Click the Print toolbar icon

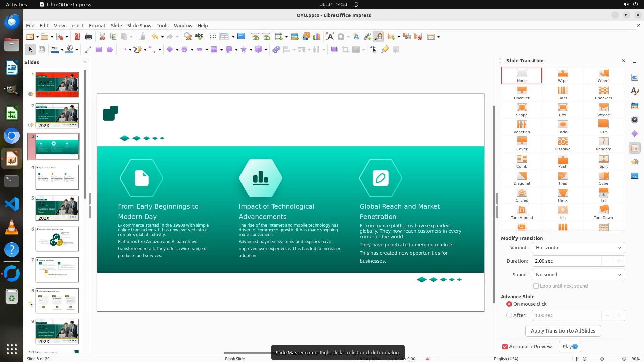[x=89, y=37]
